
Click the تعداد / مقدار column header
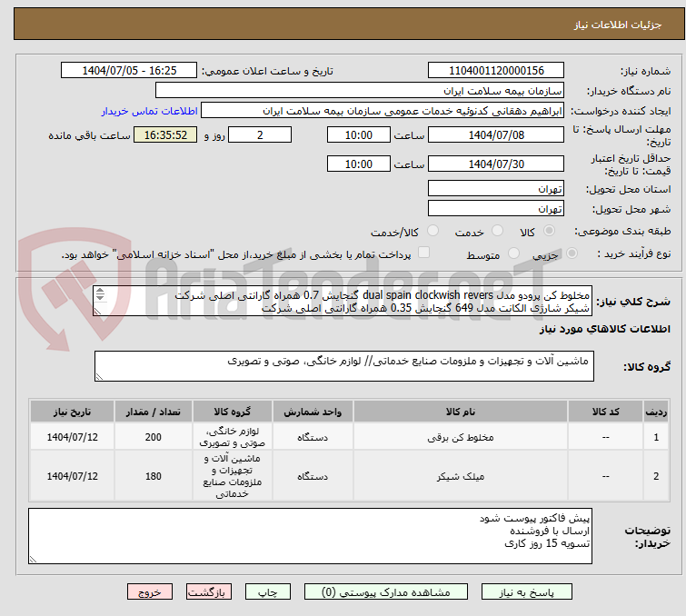click(x=154, y=412)
